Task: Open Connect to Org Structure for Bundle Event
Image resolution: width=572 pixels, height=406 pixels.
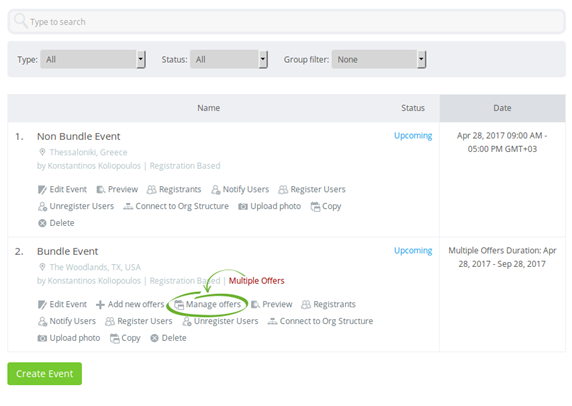Action: [x=320, y=321]
